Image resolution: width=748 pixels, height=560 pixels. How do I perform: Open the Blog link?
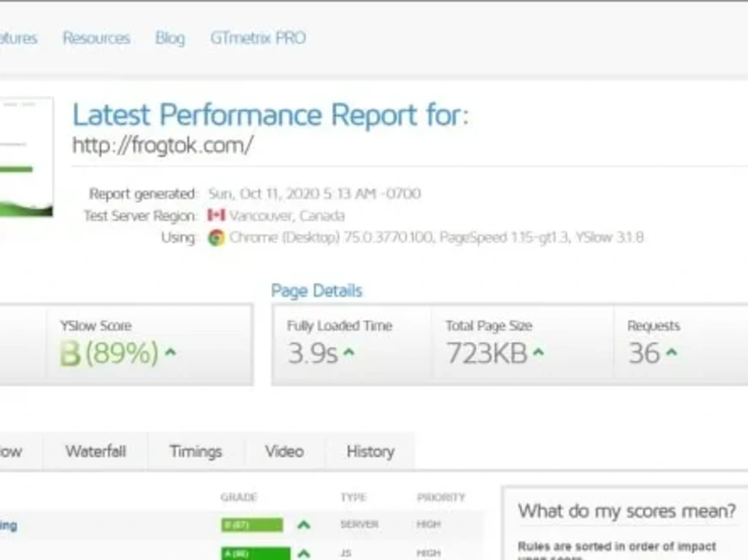170,38
